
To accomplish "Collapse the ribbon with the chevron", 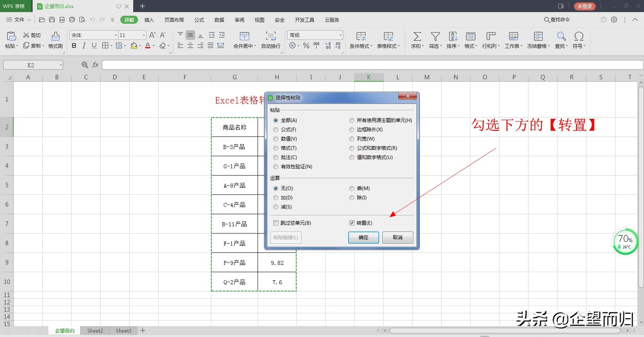I will [635, 19].
